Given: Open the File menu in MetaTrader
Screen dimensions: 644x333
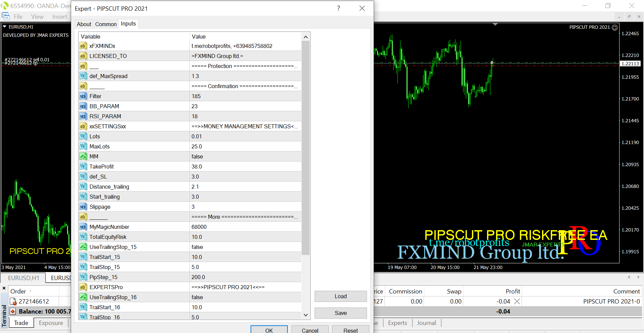Looking at the screenshot, I should pyautogui.click(x=18, y=17).
